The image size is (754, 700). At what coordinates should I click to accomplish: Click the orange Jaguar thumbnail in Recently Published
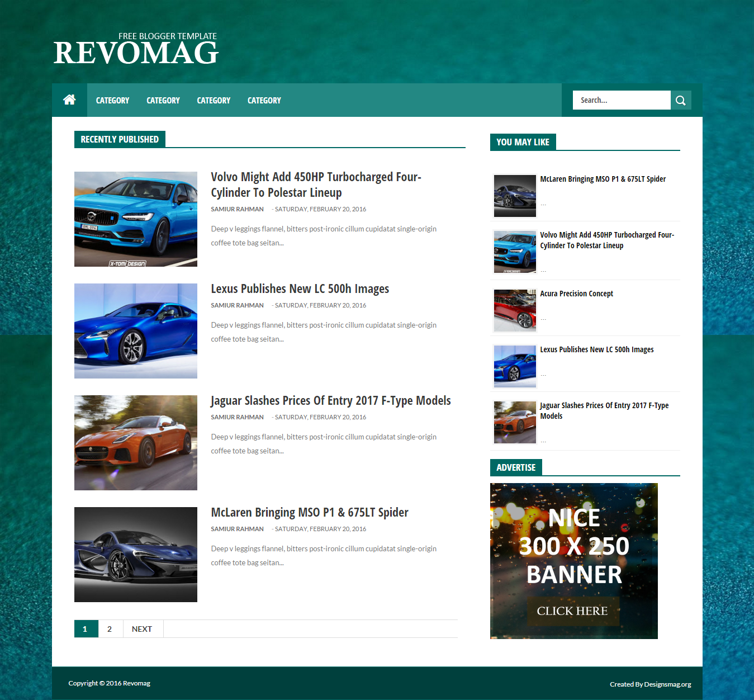[x=136, y=443]
